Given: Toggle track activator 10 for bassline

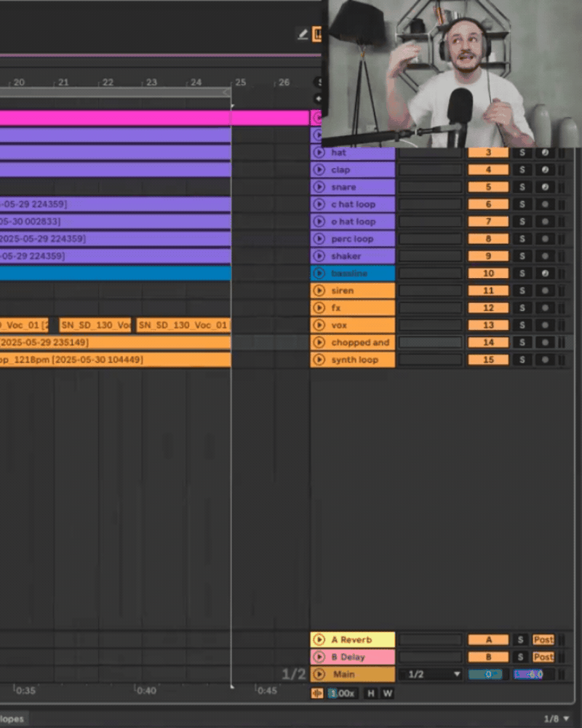Looking at the screenshot, I should point(488,274).
